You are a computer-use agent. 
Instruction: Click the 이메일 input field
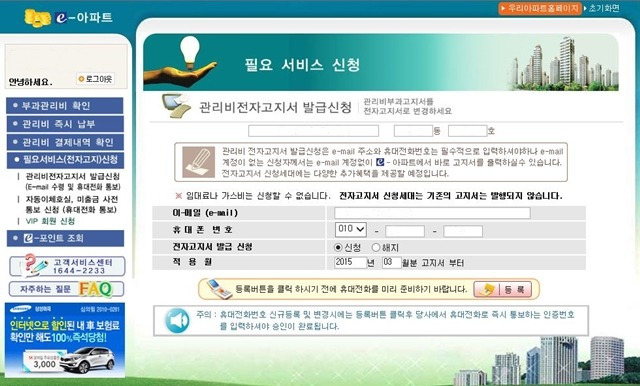point(432,213)
